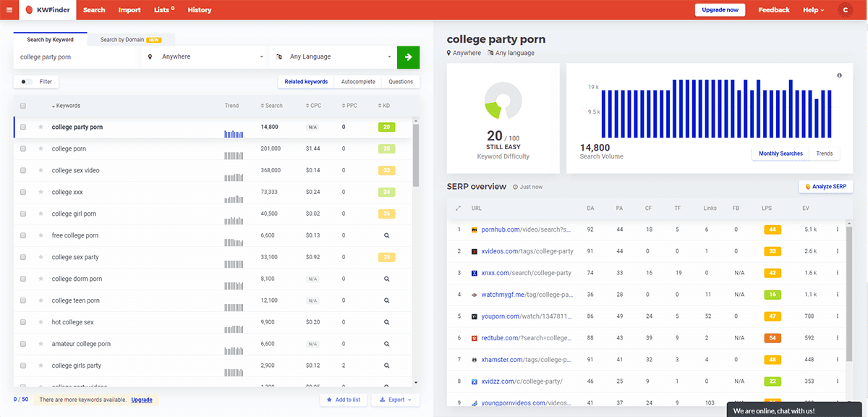Open the options menu for the watchmygf.me SERP row
Viewport: 868px width, 417px height.
[x=838, y=295]
